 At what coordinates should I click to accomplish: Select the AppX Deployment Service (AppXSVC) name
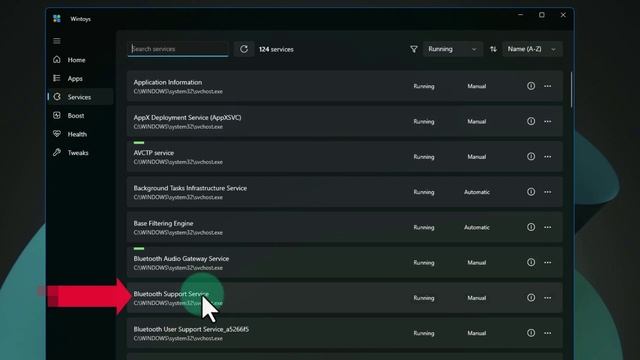(x=187, y=118)
